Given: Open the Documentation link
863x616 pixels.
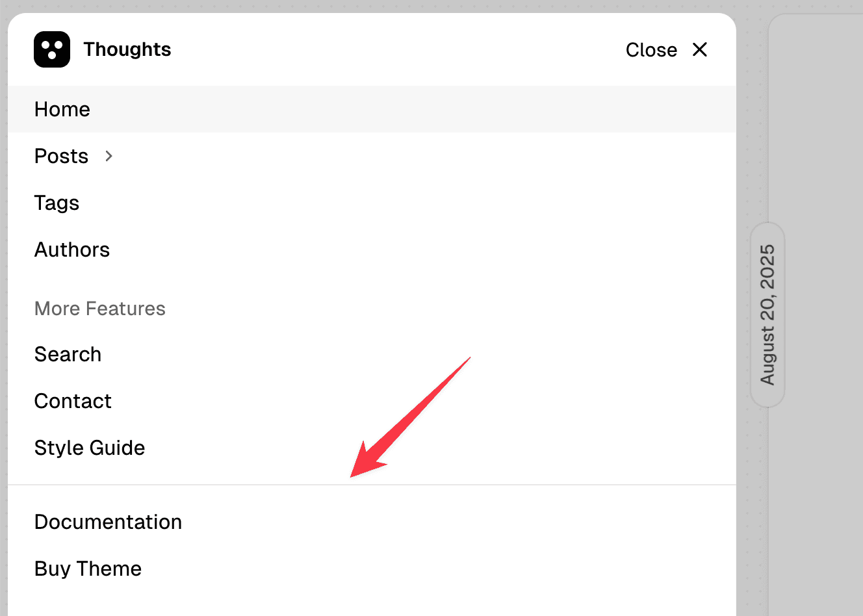Looking at the screenshot, I should coord(108,522).
